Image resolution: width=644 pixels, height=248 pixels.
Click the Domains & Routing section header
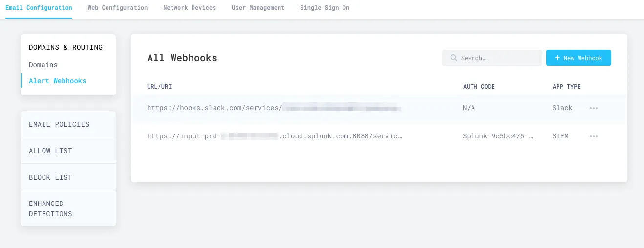[x=65, y=47]
